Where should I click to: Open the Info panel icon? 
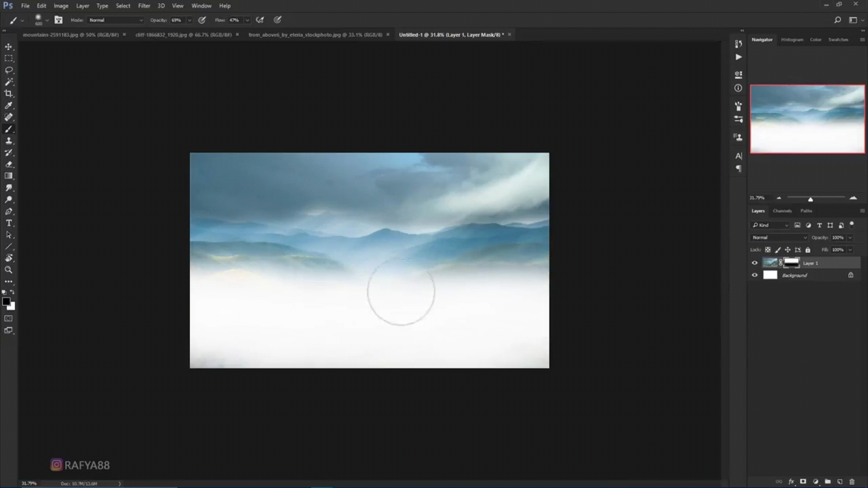(738, 88)
